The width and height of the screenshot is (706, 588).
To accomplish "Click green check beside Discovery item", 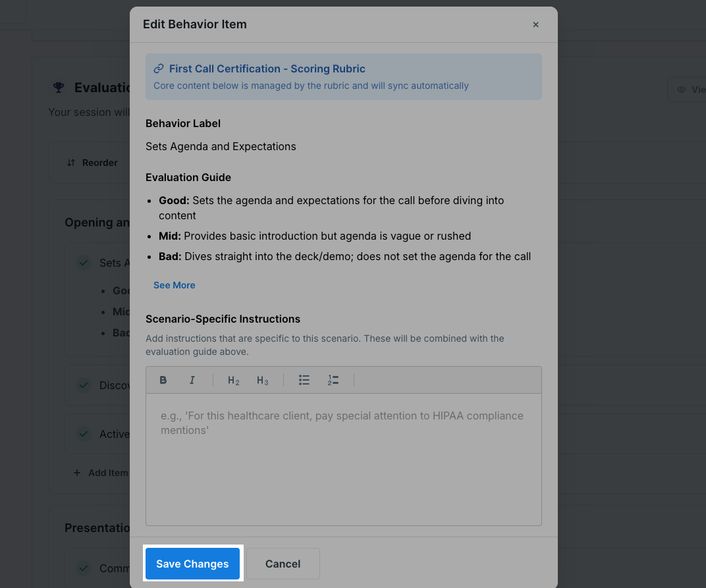I will tap(83, 385).
